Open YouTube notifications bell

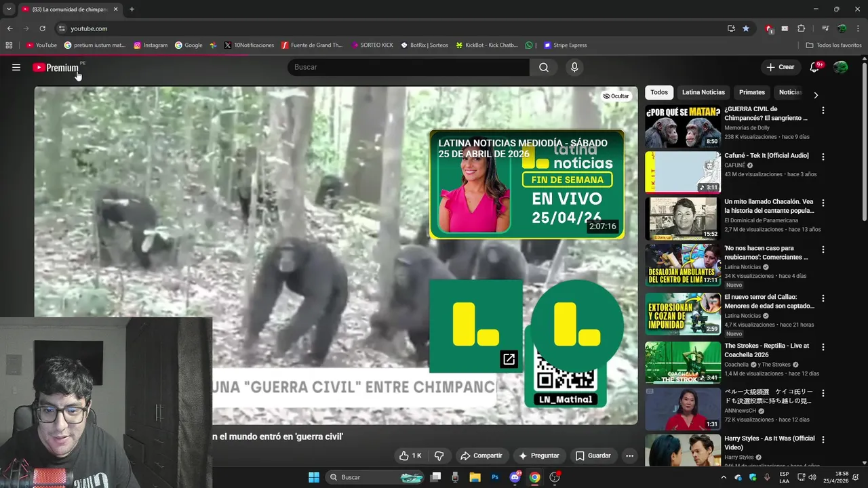tap(815, 67)
